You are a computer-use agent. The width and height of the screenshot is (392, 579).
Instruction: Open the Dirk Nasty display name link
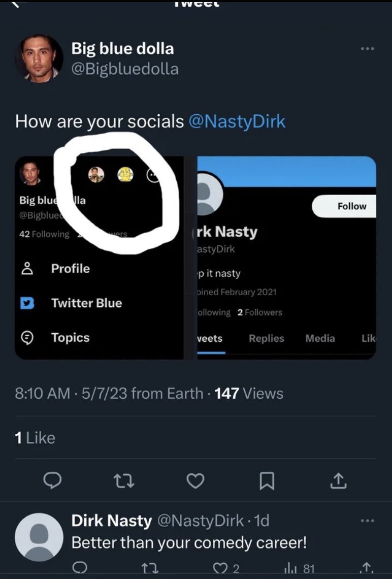[112, 521]
